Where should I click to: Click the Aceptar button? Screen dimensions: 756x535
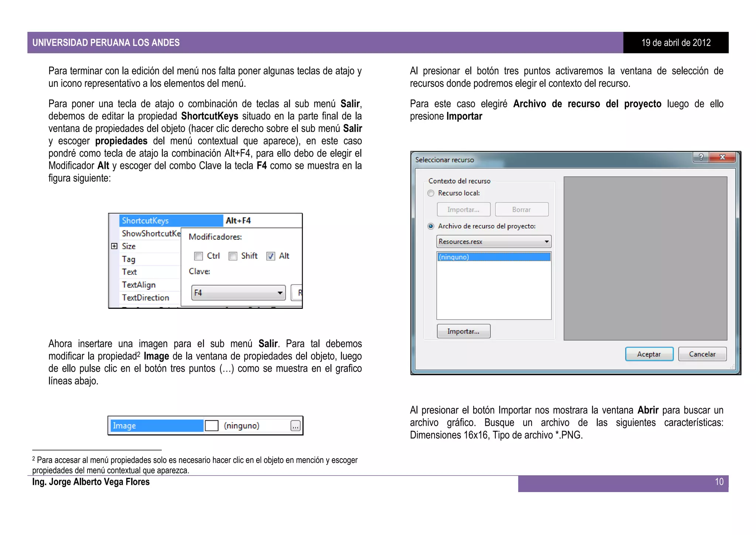(649, 354)
